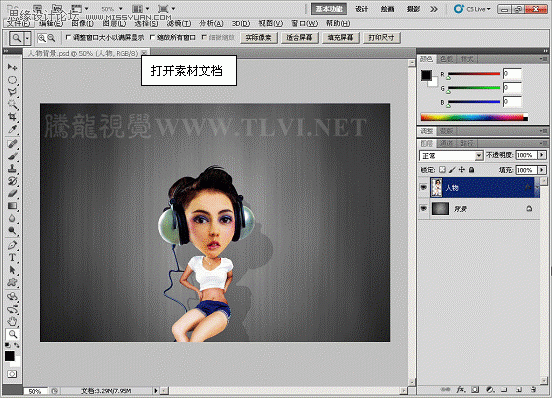This screenshot has height=398, width=552.
Task: Select the 3D Rotate tool
Action: click(x=12, y=296)
